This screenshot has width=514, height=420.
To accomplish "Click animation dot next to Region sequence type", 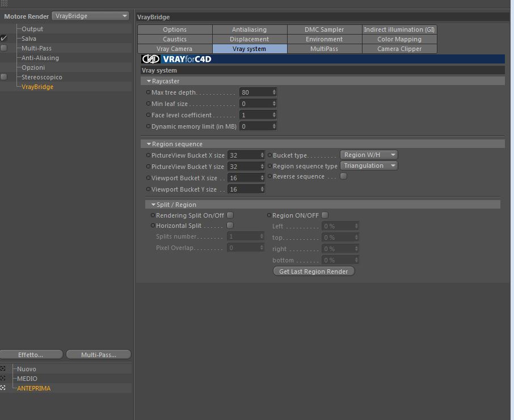I will point(270,166).
